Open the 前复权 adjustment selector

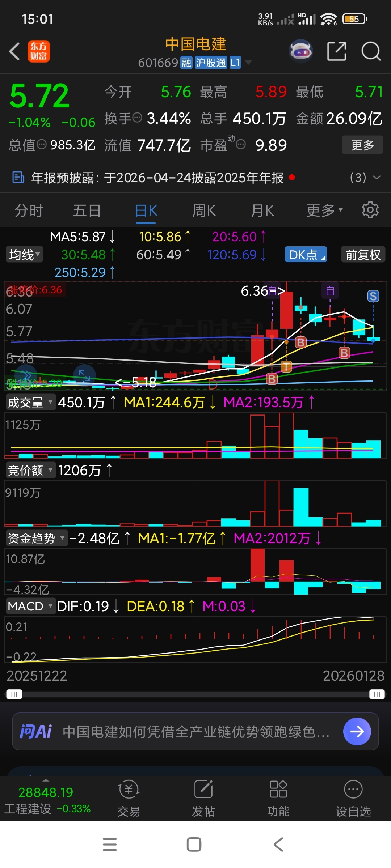coord(363,255)
